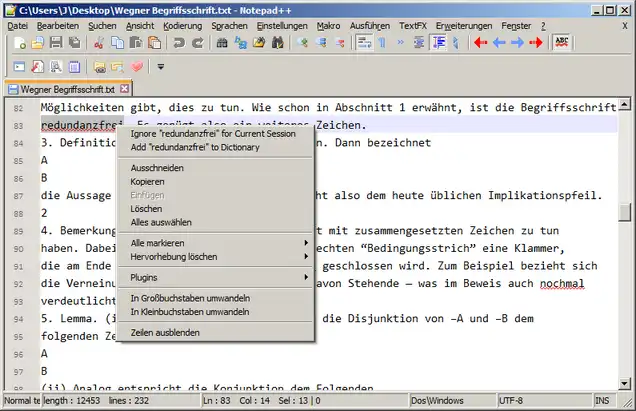636x411 pixels.
Task: Expand the Plugins submenu
Action: click(x=216, y=278)
